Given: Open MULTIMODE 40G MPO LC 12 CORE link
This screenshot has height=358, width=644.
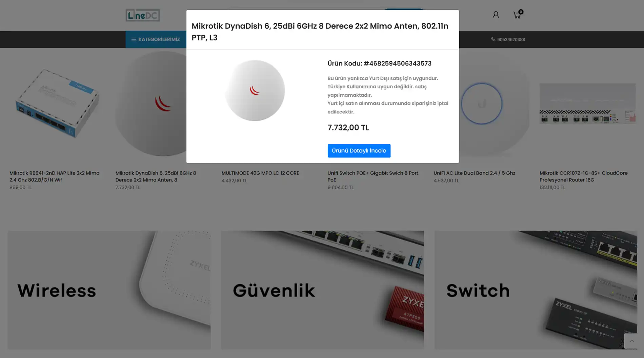Looking at the screenshot, I should pyautogui.click(x=260, y=173).
